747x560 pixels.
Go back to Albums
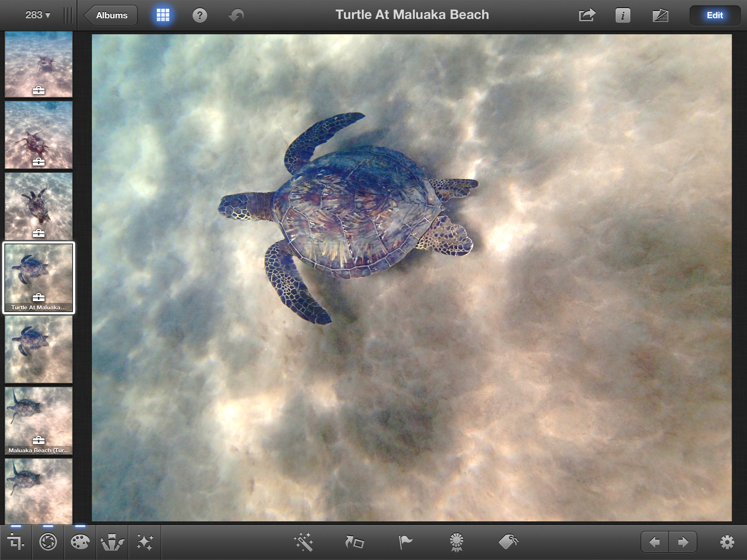[x=111, y=15]
